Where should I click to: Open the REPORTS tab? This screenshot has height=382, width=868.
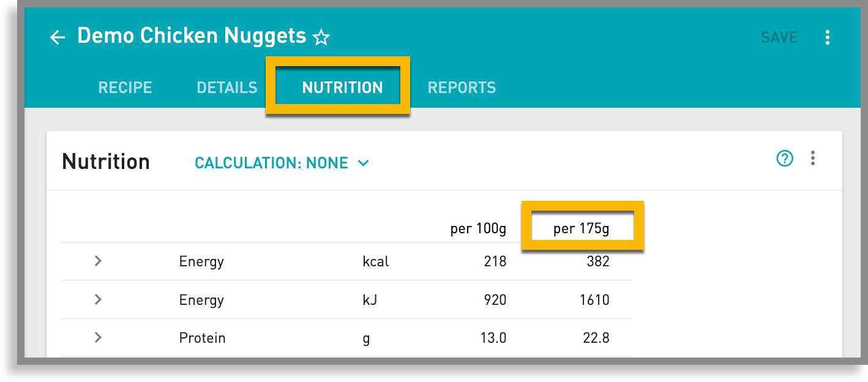click(x=462, y=87)
